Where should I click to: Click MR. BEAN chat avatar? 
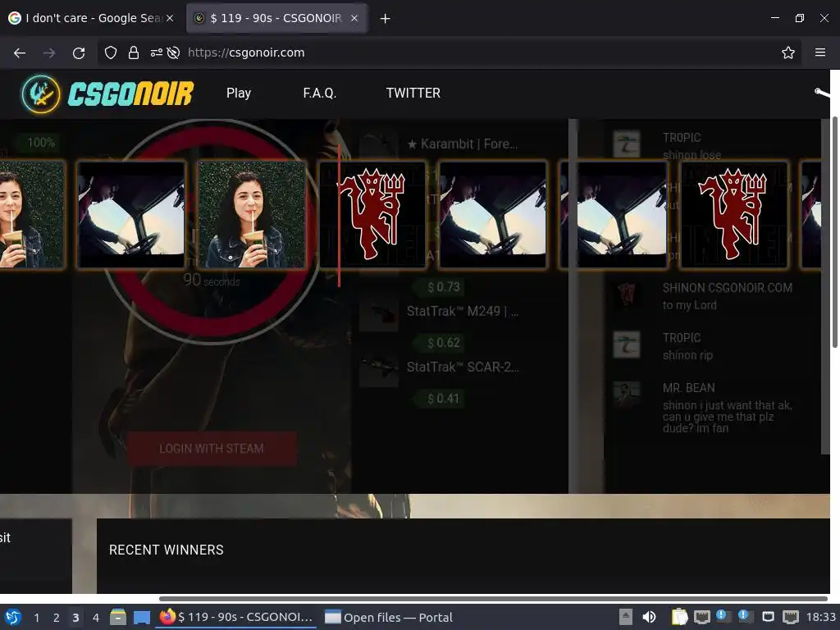click(x=626, y=395)
